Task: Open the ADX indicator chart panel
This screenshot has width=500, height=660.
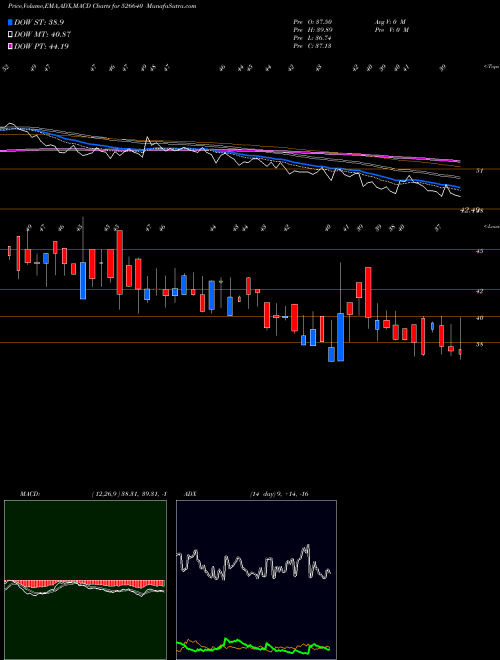Action: [x=256, y=580]
